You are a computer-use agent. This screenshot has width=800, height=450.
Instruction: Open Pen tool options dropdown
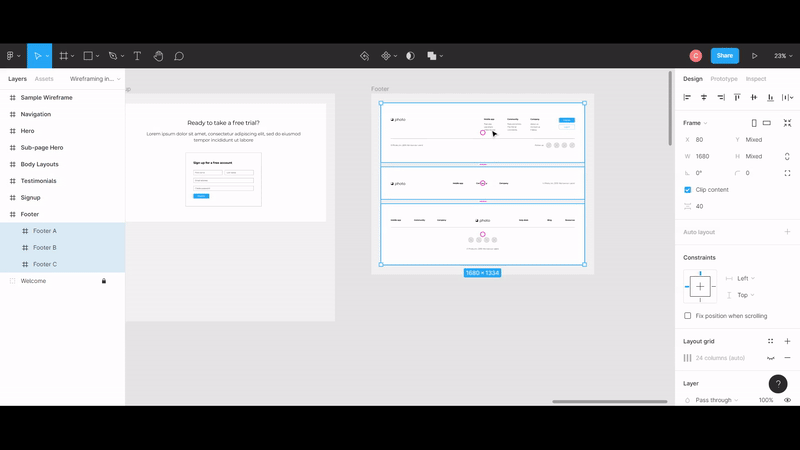click(122, 56)
